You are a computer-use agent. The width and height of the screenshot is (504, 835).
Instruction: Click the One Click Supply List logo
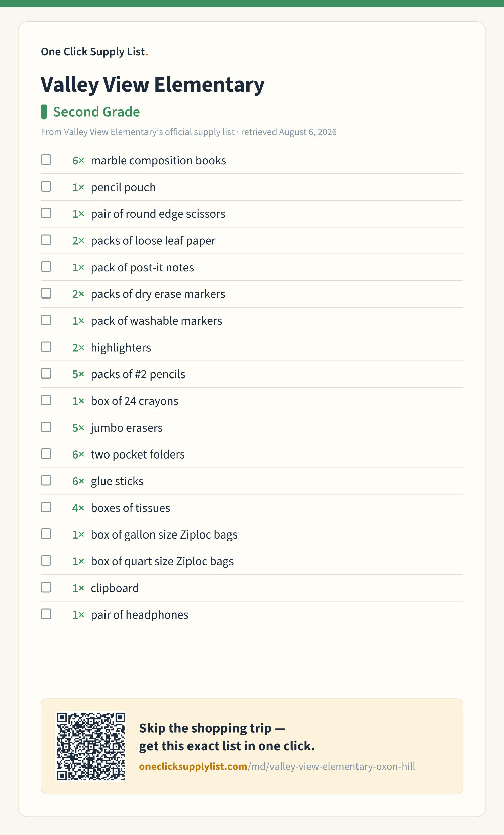pos(94,52)
